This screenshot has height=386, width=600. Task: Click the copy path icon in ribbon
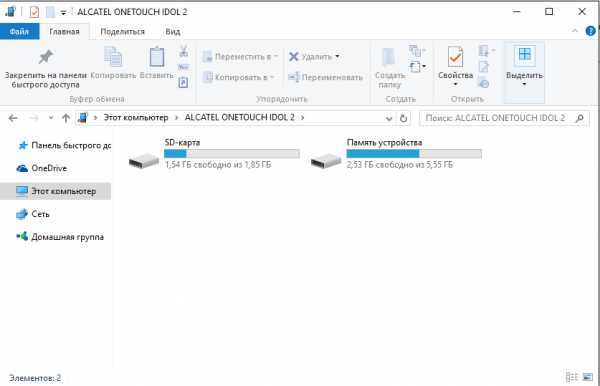(x=183, y=67)
